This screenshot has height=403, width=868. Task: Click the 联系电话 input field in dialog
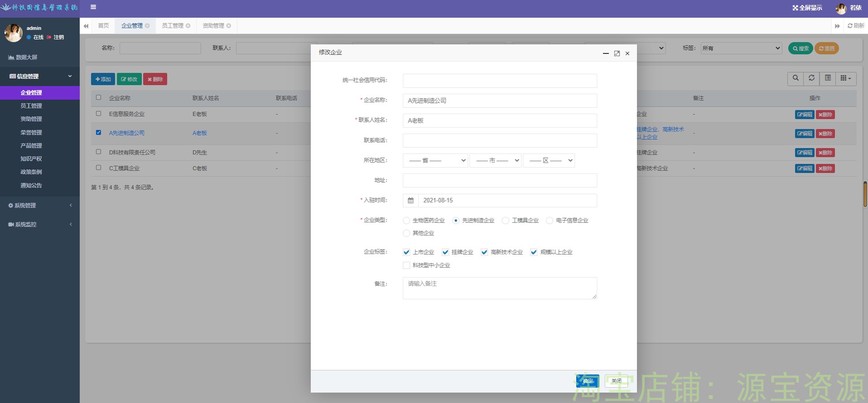(x=500, y=140)
